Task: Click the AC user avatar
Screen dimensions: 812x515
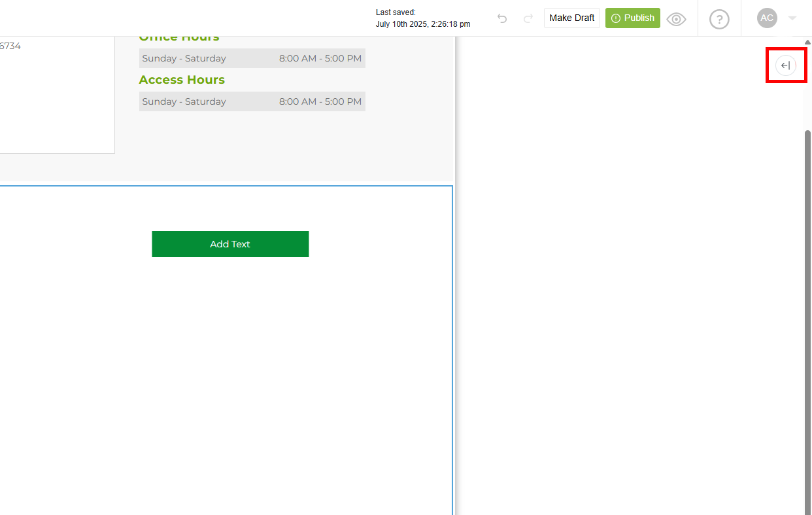Action: click(x=767, y=18)
